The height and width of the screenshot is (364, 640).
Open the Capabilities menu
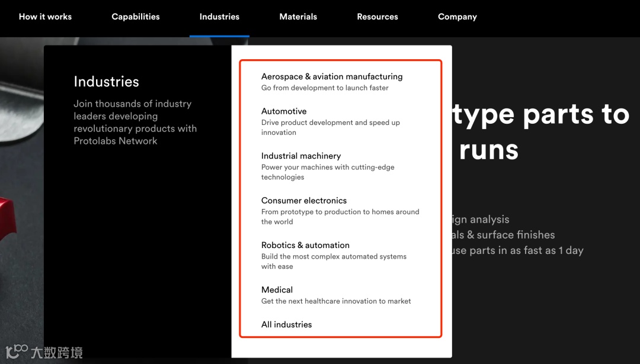136,17
